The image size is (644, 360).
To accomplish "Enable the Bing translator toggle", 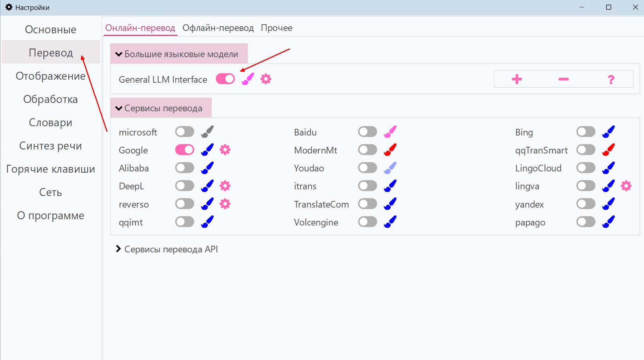I will coord(586,132).
